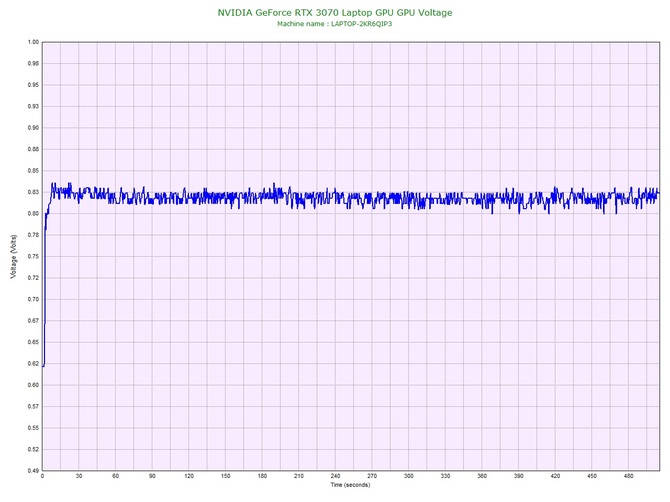Screen dimensions: 670x502
Task: Click the 0.67 value on voltage axis
Action: click(x=33, y=321)
